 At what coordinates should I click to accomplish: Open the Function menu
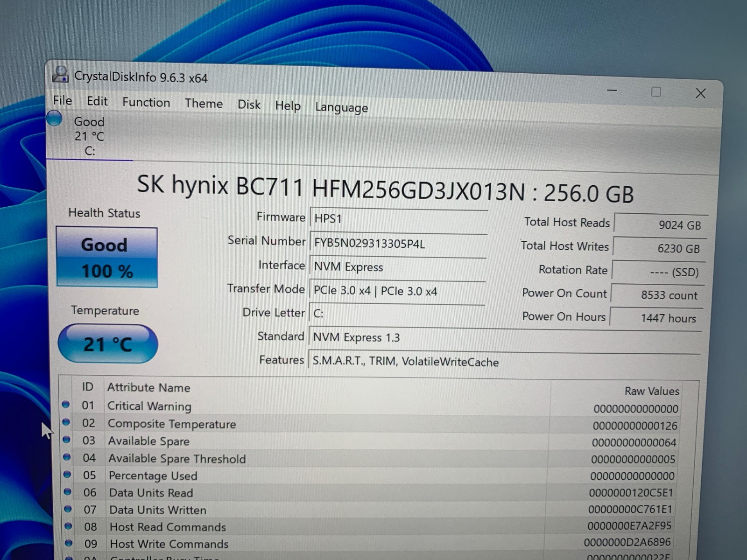coord(146,102)
